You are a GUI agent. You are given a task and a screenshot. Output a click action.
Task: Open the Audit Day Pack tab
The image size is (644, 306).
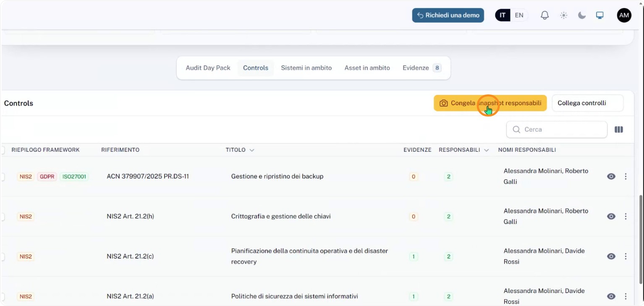(208, 68)
